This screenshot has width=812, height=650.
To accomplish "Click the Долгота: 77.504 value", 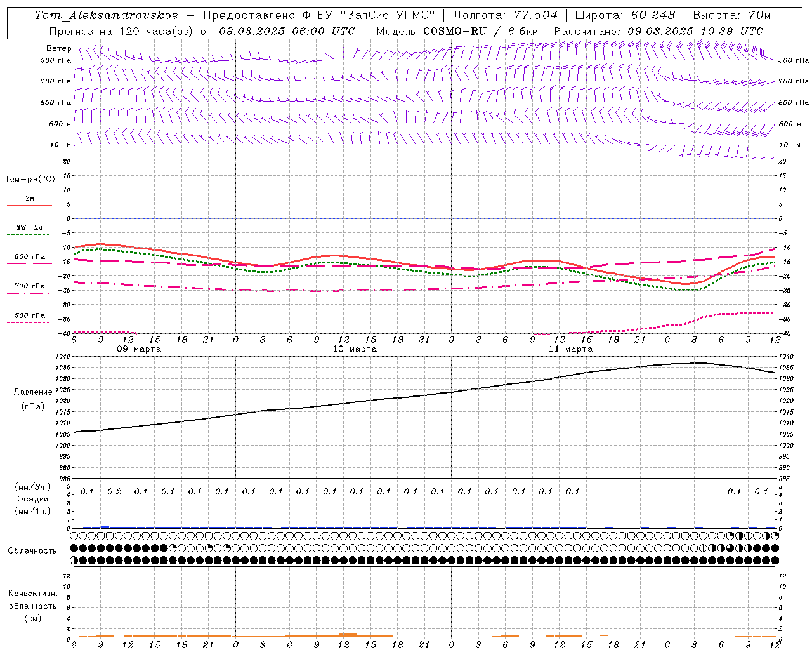I will (505, 15).
